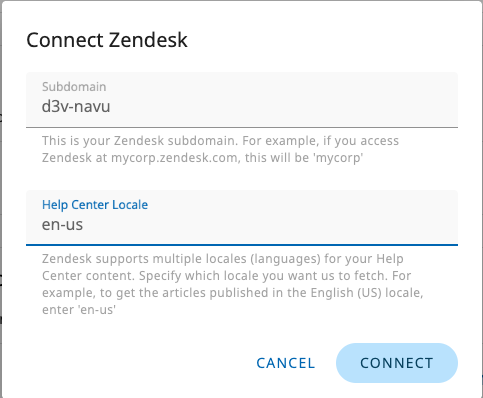Click the 'd3v-navu' subdomain value
The image size is (483, 398).
[76, 107]
